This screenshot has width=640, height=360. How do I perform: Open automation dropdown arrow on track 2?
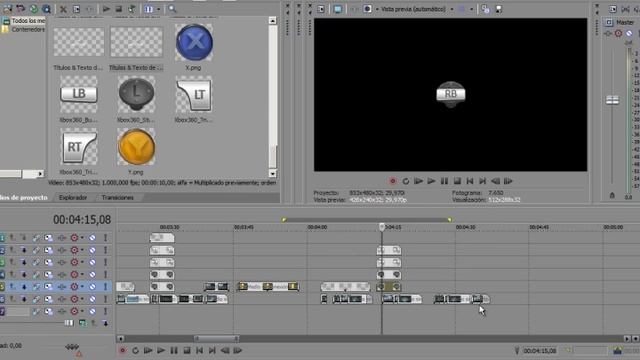pyautogui.click(x=82, y=250)
